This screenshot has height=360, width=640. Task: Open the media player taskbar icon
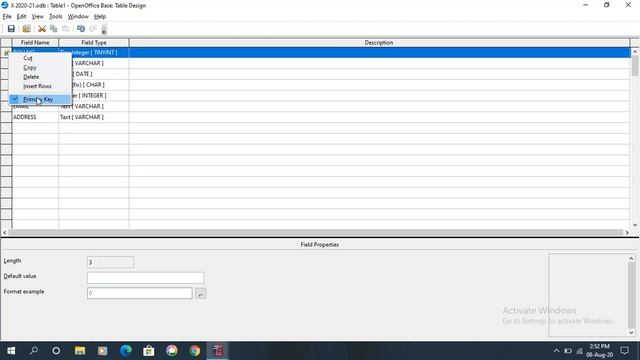tap(102, 351)
